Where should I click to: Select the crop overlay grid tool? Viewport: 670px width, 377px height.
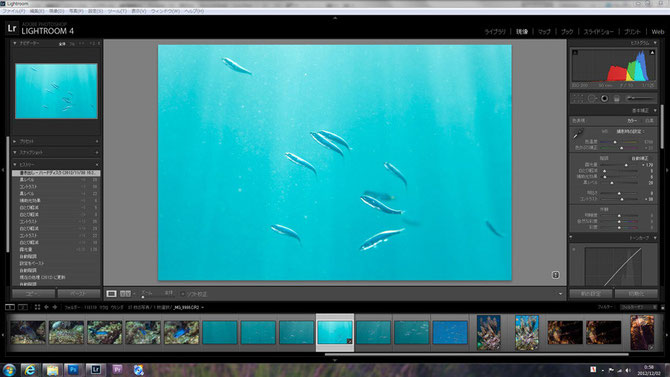tap(577, 98)
